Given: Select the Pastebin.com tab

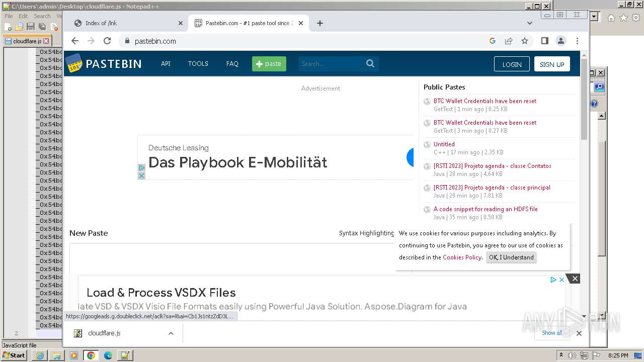Looking at the screenshot, I should [x=249, y=23].
